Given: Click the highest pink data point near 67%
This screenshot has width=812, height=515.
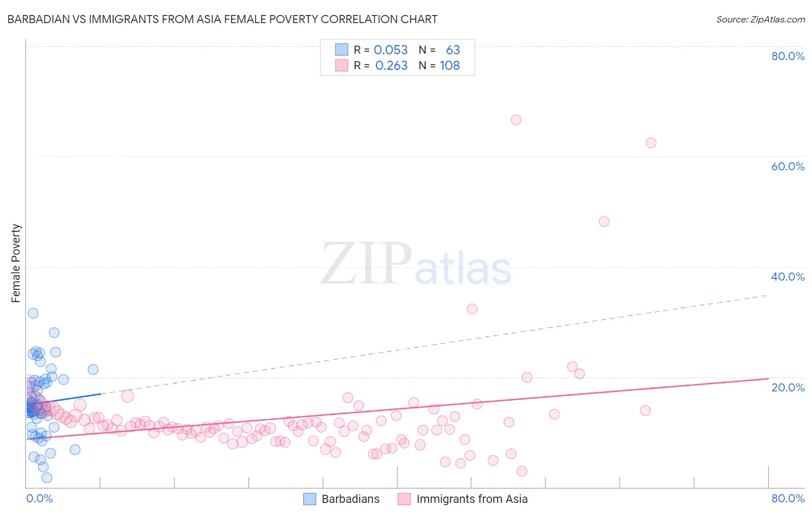Looking at the screenshot, I should 516,120.
